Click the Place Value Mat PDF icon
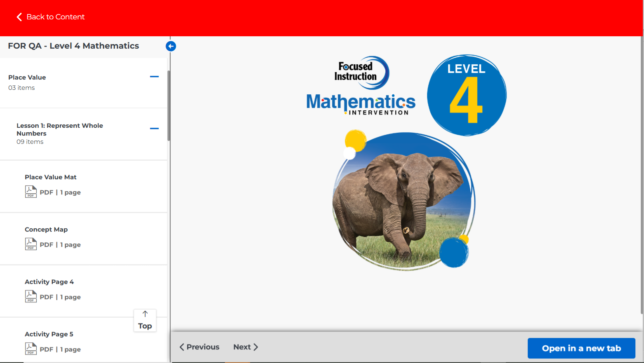The height and width of the screenshot is (363, 644). (31, 192)
